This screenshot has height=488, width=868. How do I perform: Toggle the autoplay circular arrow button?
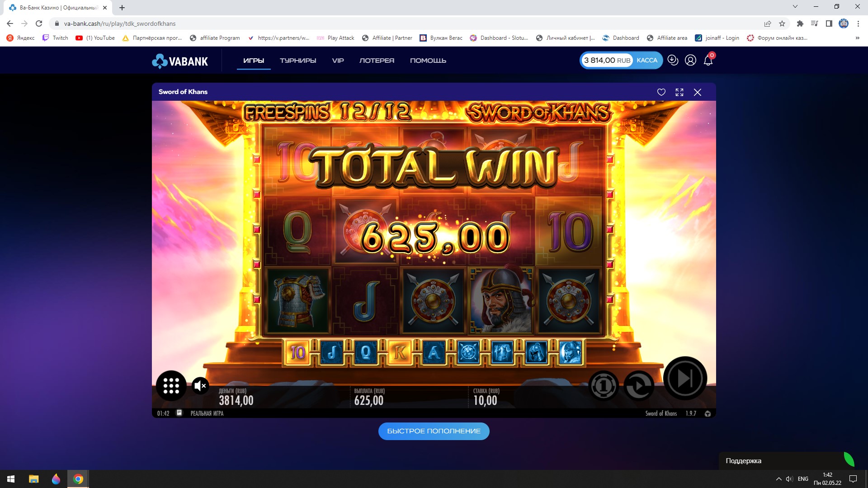[x=638, y=385]
